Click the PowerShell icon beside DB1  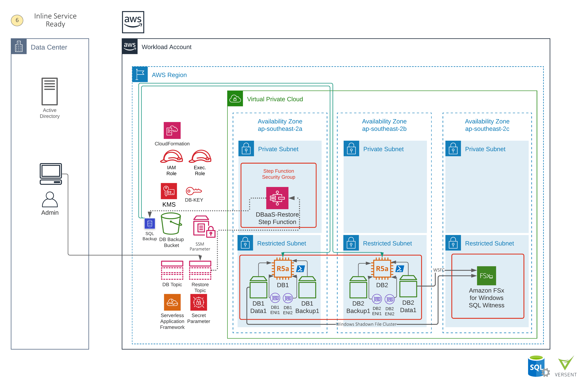click(300, 269)
